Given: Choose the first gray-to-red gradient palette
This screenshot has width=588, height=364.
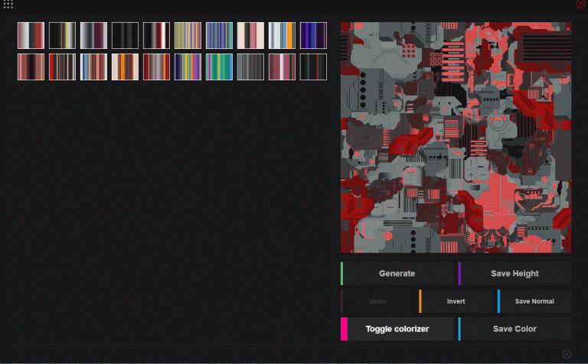Looking at the screenshot, I should [x=31, y=35].
